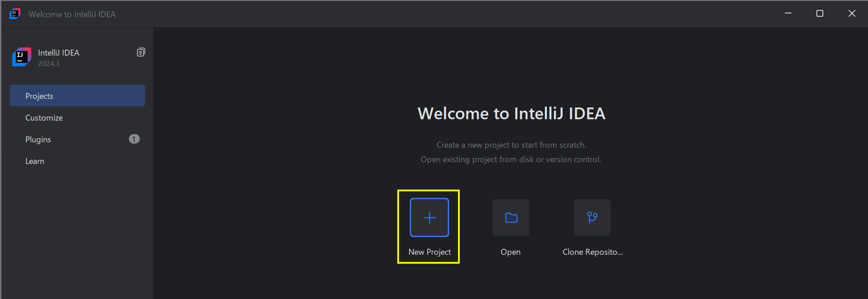Click the IntelliJ icon in the title bar

(x=15, y=14)
